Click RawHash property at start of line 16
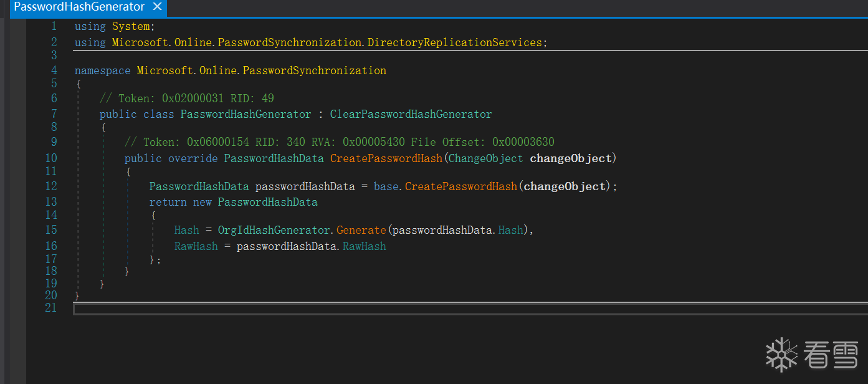The image size is (868, 384). point(196,246)
